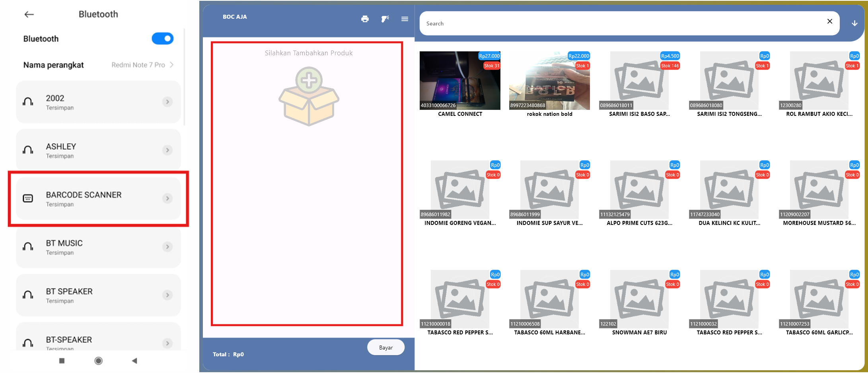Screen dimensions: 868x373
Task: Click the Rp22.000 price tag
Action: click(579, 56)
